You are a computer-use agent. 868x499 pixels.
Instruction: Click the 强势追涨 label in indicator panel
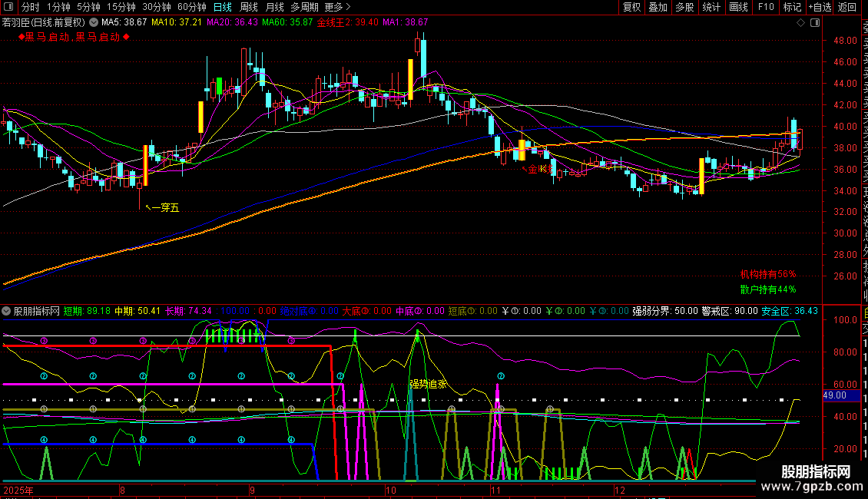pos(428,383)
